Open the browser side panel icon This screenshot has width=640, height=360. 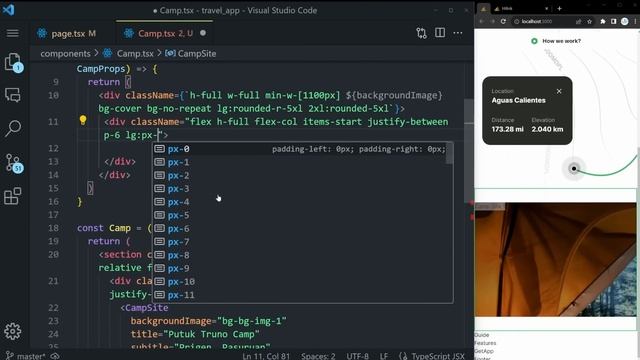click(x=613, y=21)
